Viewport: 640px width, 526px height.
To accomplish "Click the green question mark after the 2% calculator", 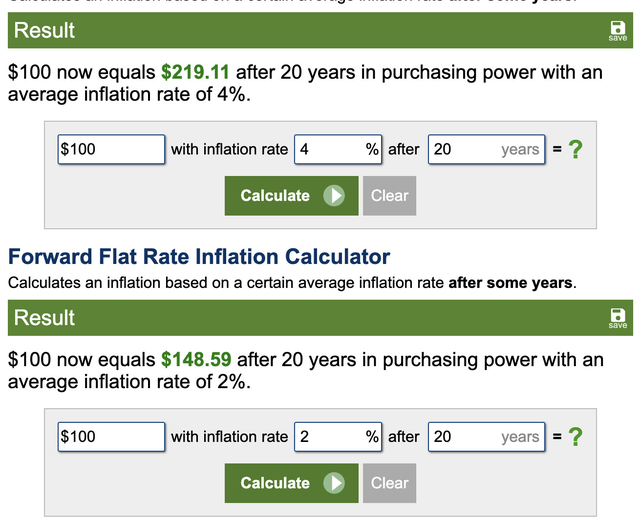I will pos(574,437).
